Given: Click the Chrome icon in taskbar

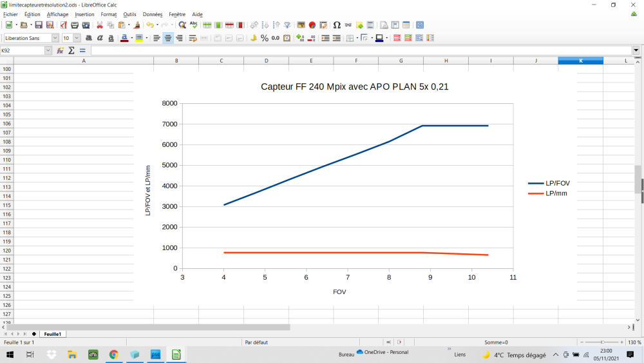Looking at the screenshot, I should click(114, 354).
